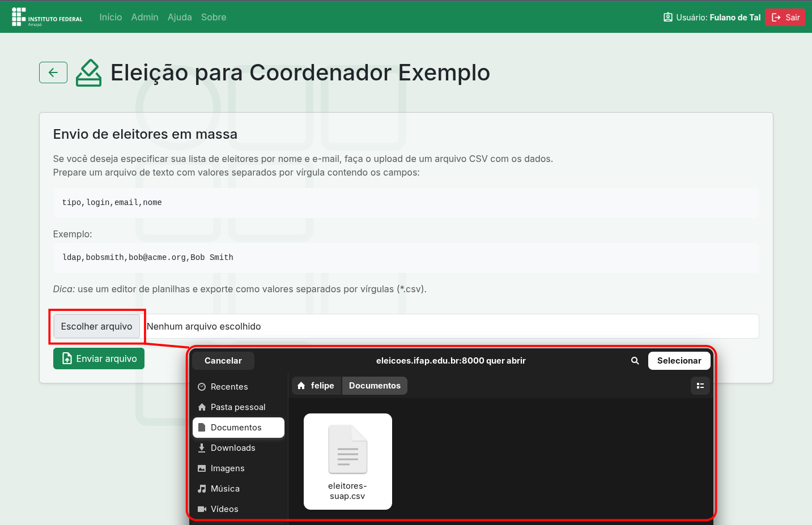Click the user badge icon beside Usuário

[x=668, y=18]
